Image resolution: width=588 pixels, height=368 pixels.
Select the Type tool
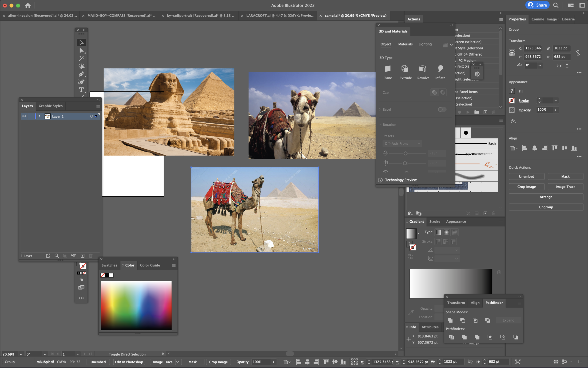(81, 90)
